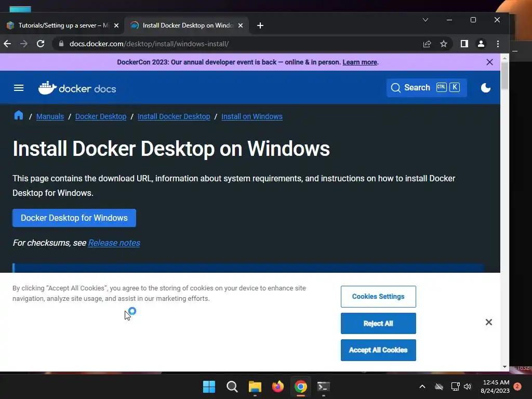Viewport: 532px width, 399px height.
Task: Click the address bar URL
Action: point(149,44)
